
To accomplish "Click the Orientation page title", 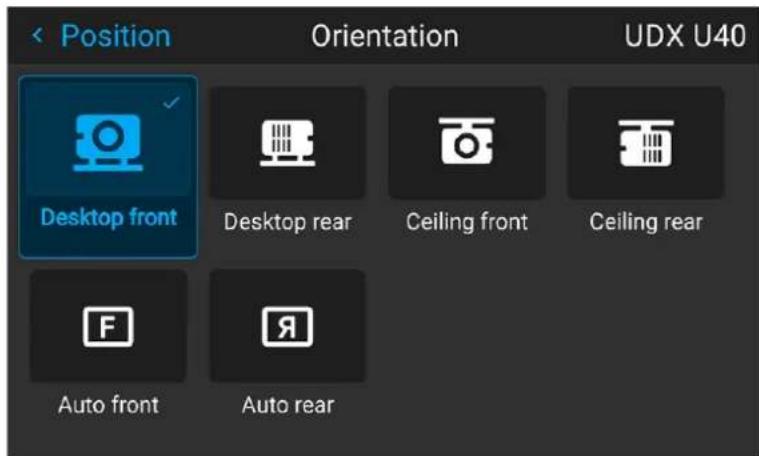I will (385, 36).
